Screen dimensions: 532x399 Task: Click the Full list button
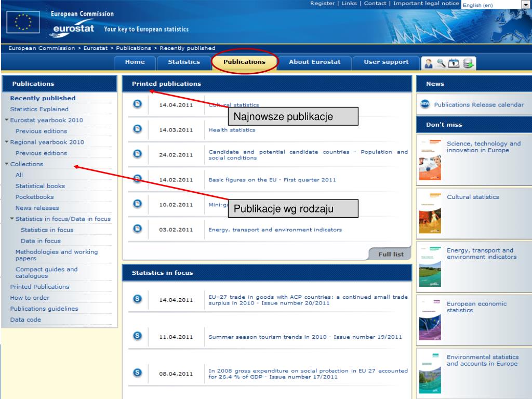click(391, 254)
